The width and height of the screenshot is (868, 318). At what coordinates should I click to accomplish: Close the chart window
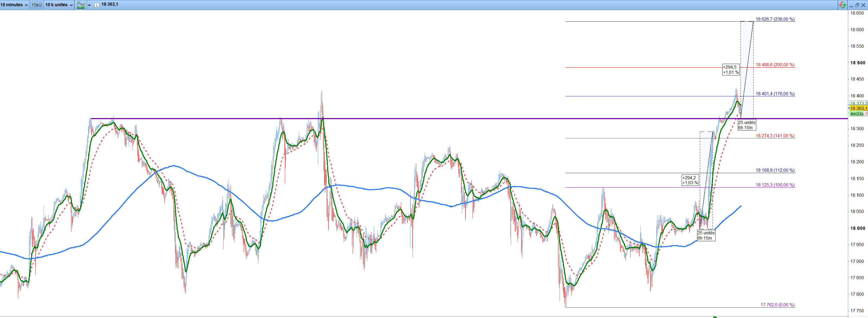[863, 5]
